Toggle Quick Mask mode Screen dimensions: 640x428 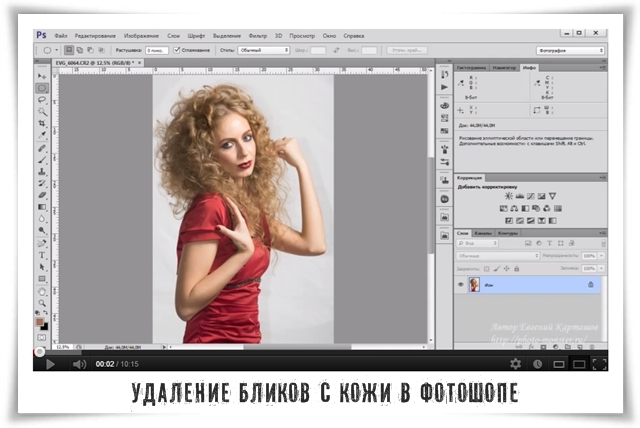(x=42, y=338)
